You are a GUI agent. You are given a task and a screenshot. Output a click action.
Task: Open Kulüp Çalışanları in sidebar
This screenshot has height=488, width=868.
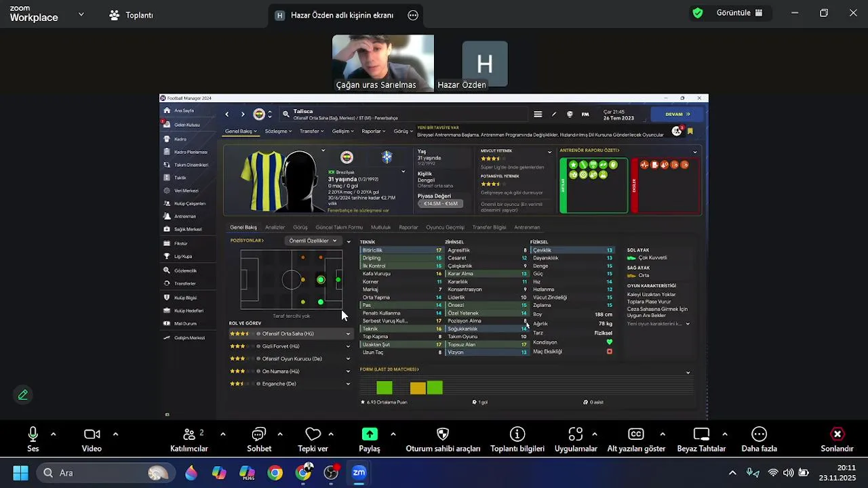[x=185, y=203]
